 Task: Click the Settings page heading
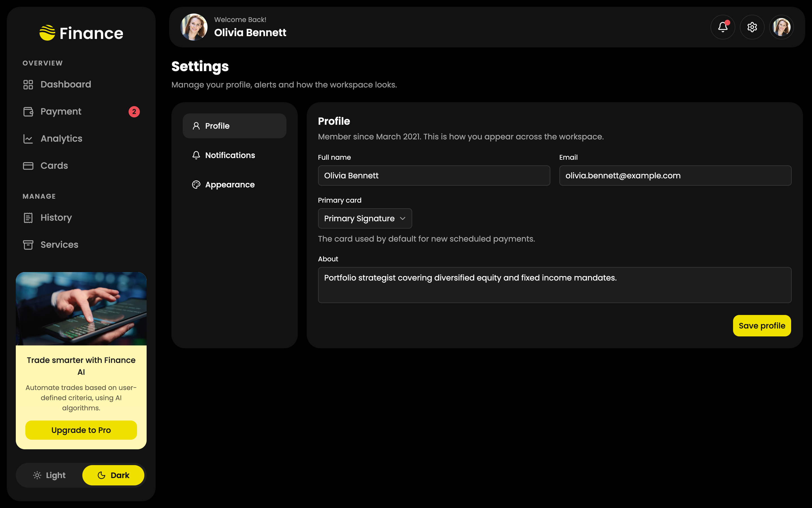tap(200, 67)
